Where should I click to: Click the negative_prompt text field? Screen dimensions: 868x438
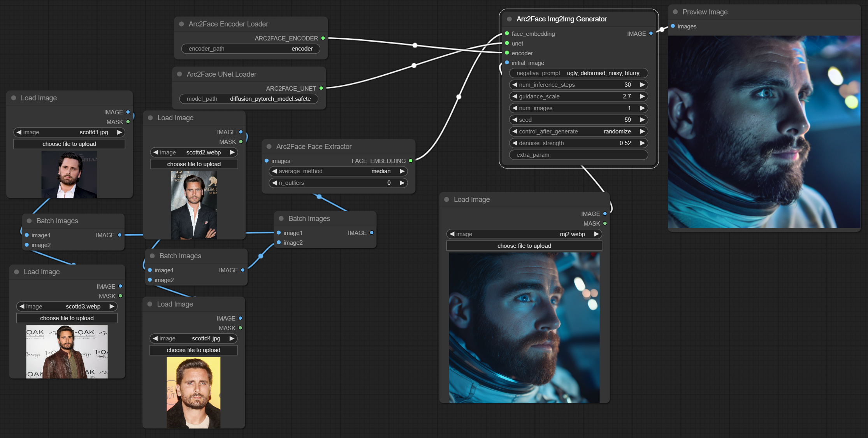(578, 73)
